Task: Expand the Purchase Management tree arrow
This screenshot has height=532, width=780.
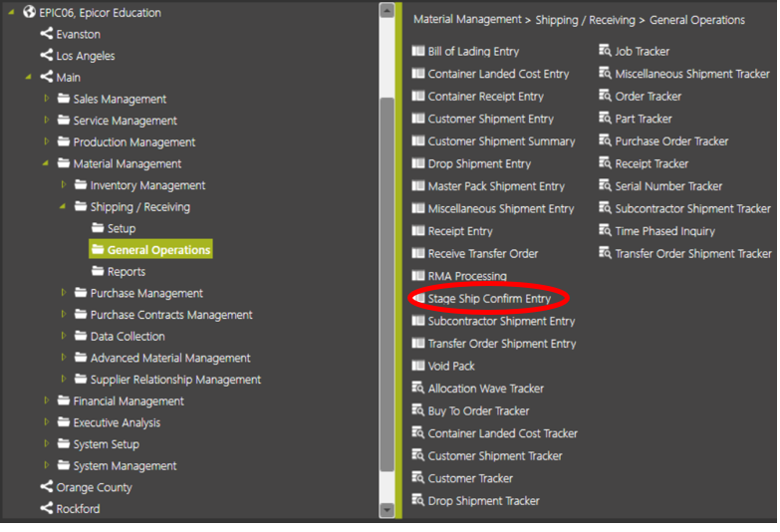Action: tap(63, 293)
